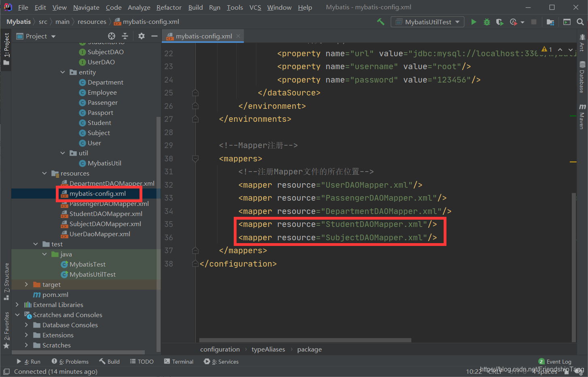Open Project Structure icon in toolbar
The width and height of the screenshot is (588, 377).
coord(550,22)
